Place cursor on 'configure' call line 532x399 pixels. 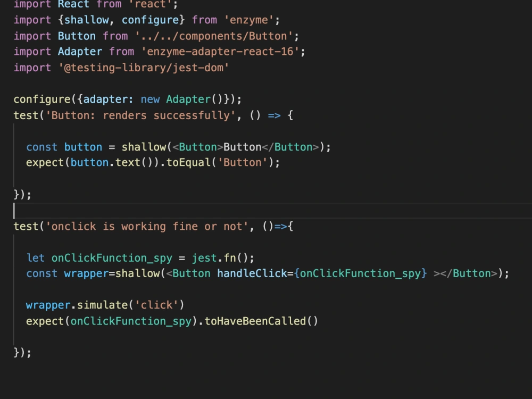click(x=128, y=99)
